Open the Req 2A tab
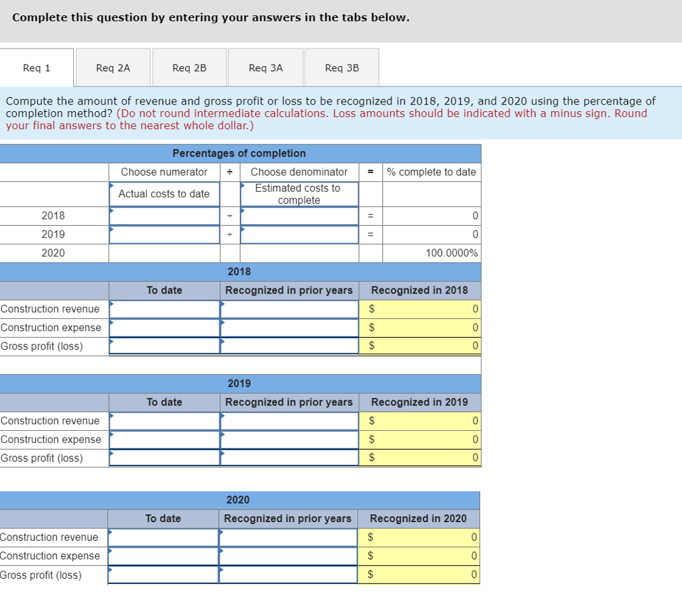This screenshot has height=616, width=682. (113, 68)
